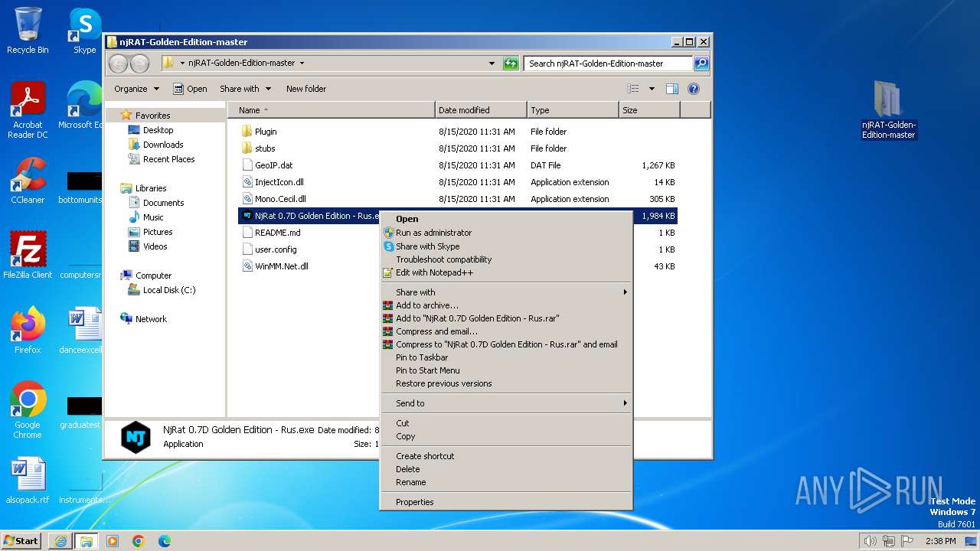The image size is (980, 551).
Task: Choose Delete in context menu
Action: click(x=506, y=469)
